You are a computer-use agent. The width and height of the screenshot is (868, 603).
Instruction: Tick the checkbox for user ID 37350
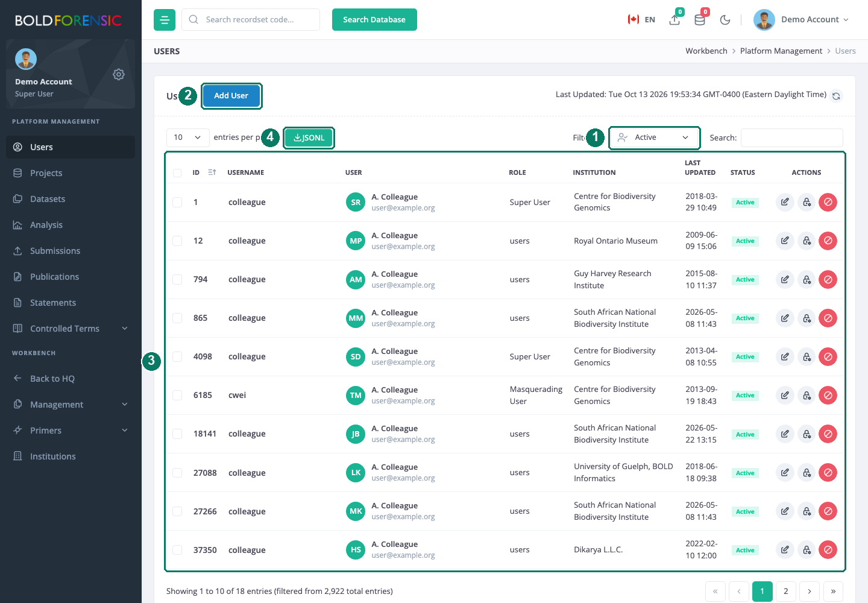(177, 550)
